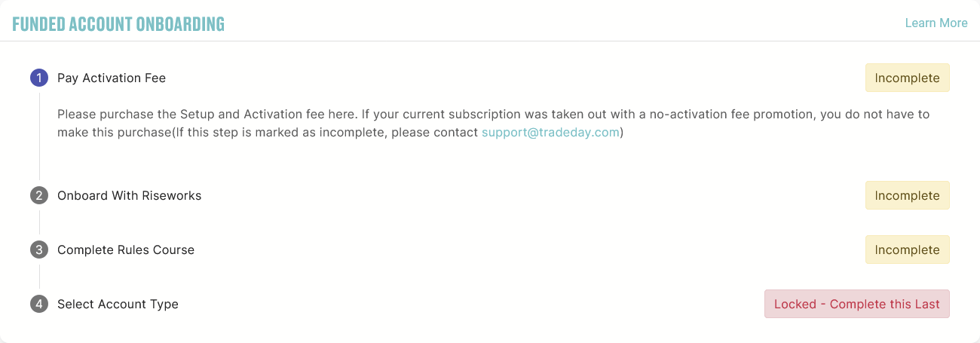Click the Funded Account Onboarding heading

point(118,23)
